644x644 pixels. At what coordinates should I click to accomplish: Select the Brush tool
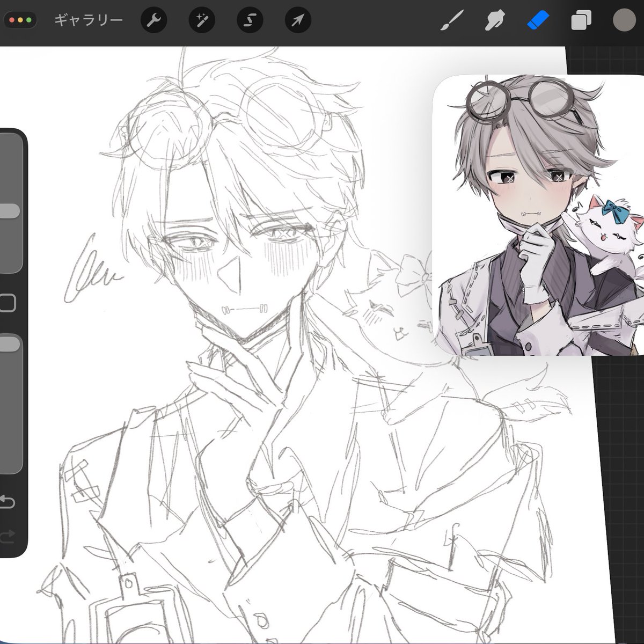(452, 21)
